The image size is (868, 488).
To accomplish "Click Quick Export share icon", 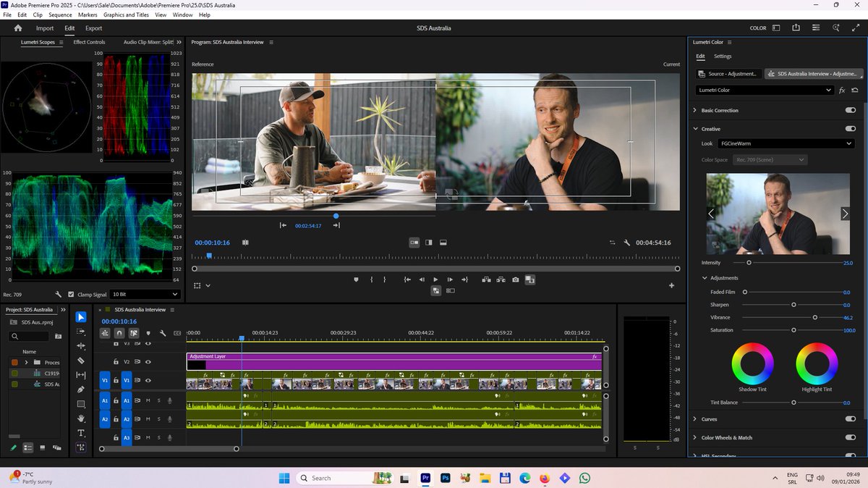I will pos(796,28).
